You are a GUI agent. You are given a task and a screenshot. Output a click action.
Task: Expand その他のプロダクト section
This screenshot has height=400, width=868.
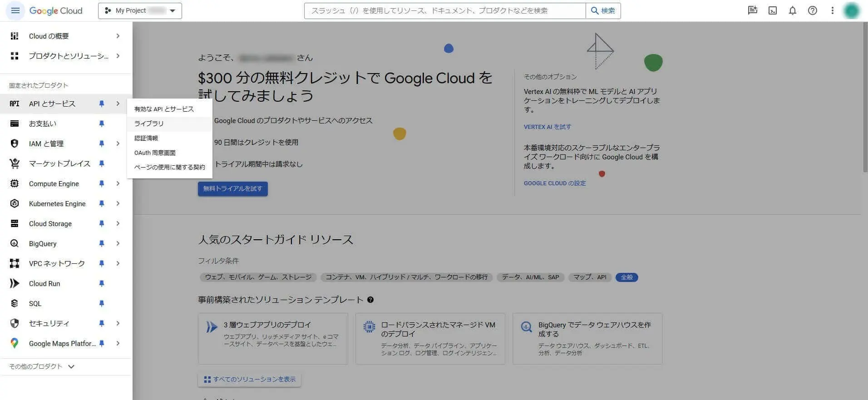click(42, 366)
